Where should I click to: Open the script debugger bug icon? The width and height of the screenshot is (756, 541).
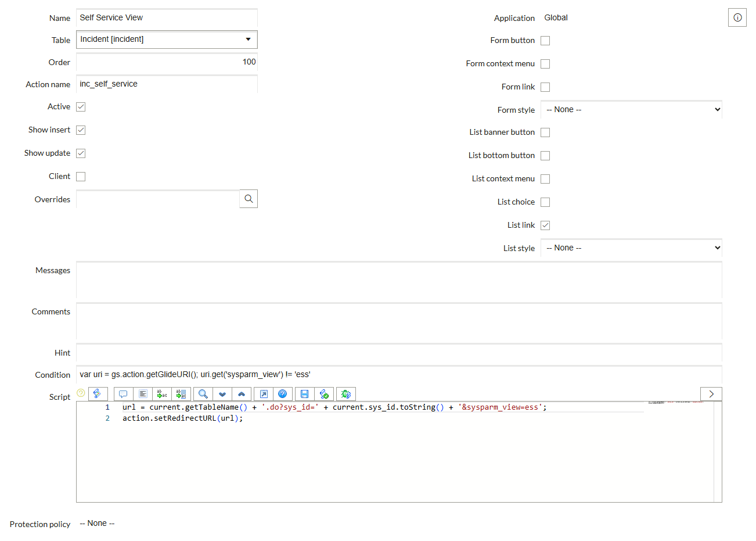click(346, 394)
